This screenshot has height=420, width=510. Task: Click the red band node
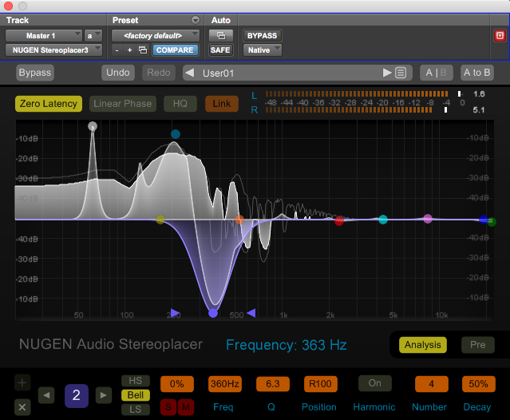[x=339, y=221]
